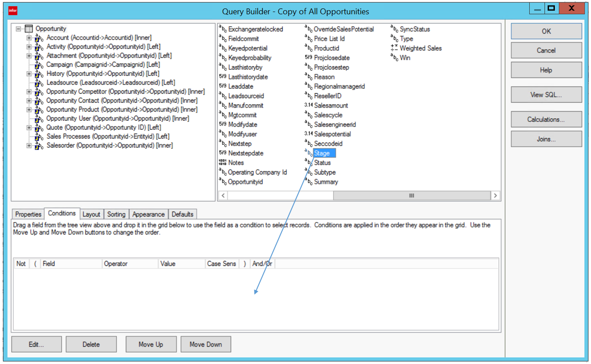The height and width of the screenshot is (364, 591).
Task: Expand the Salesorder join node
Action: [29, 146]
